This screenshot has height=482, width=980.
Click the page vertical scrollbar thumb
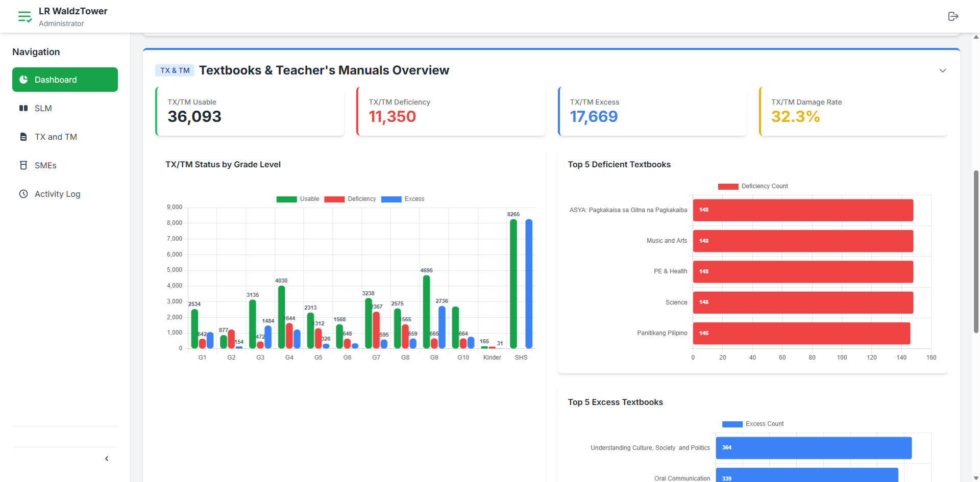(976, 251)
